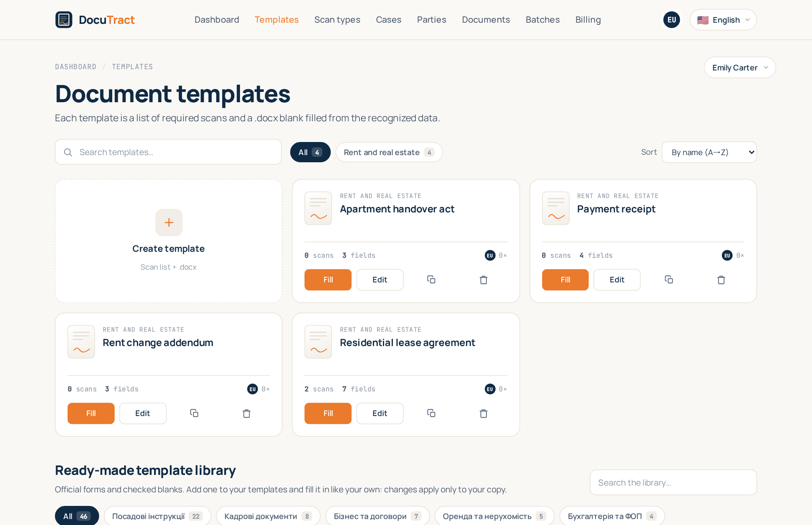Fill the Apartment handover act template

pyautogui.click(x=328, y=280)
